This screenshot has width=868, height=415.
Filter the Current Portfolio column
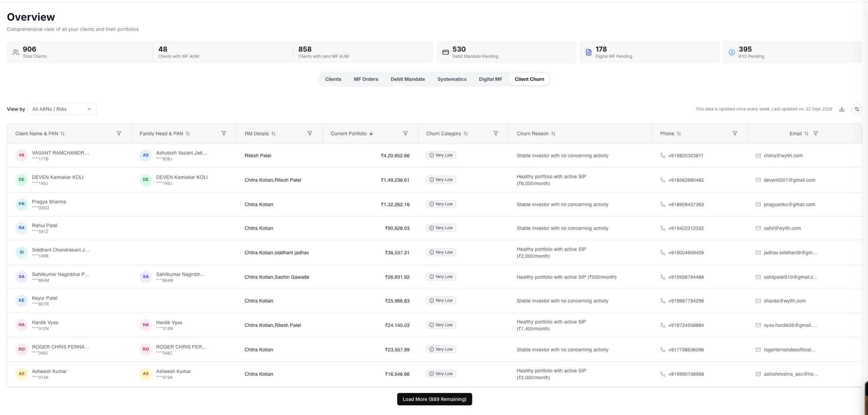point(405,134)
